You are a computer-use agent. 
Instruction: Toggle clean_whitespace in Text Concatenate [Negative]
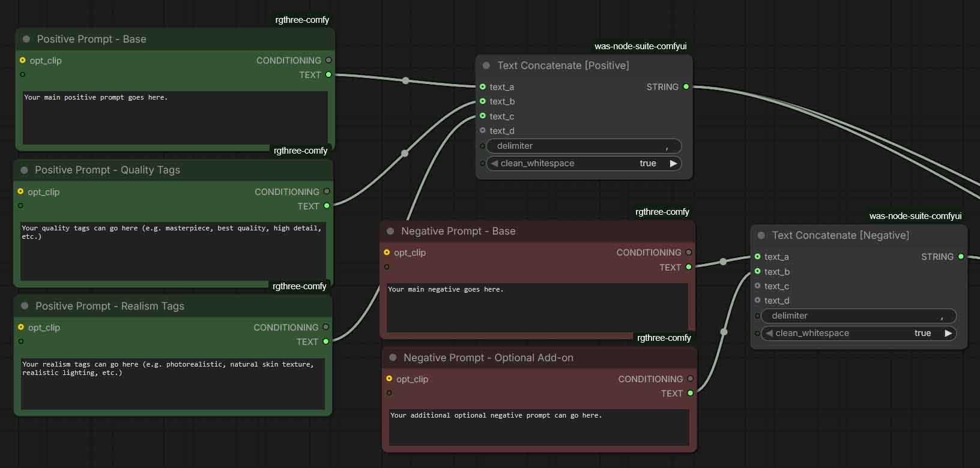858,333
